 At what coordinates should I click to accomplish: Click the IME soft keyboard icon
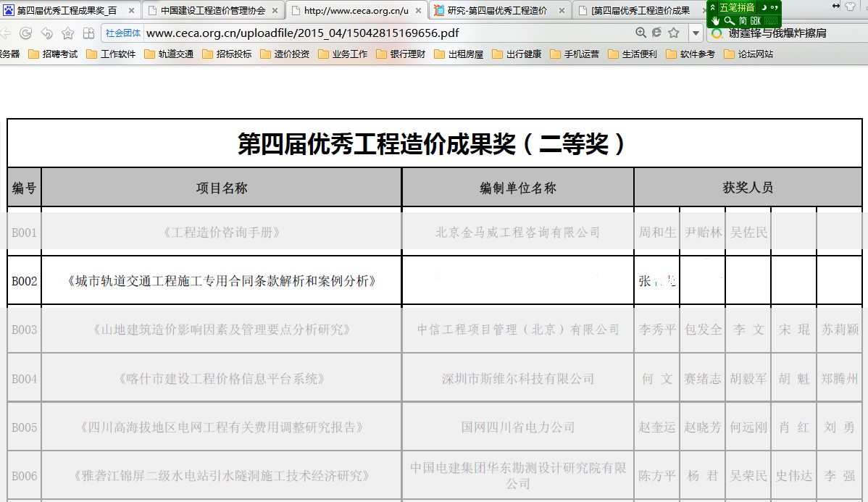(x=770, y=21)
